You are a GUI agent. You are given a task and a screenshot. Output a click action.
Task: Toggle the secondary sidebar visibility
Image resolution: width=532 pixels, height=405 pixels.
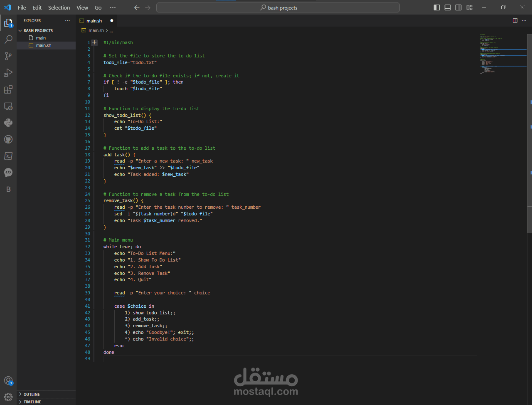pyautogui.click(x=458, y=7)
